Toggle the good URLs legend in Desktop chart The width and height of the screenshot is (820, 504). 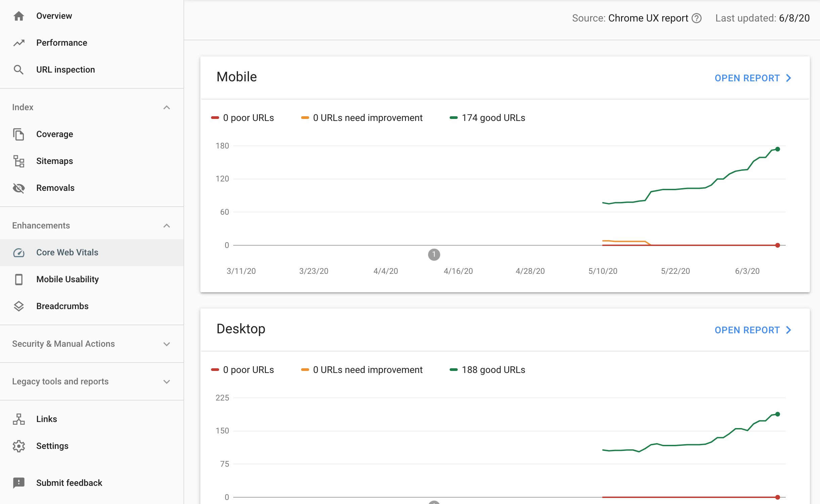tap(487, 370)
